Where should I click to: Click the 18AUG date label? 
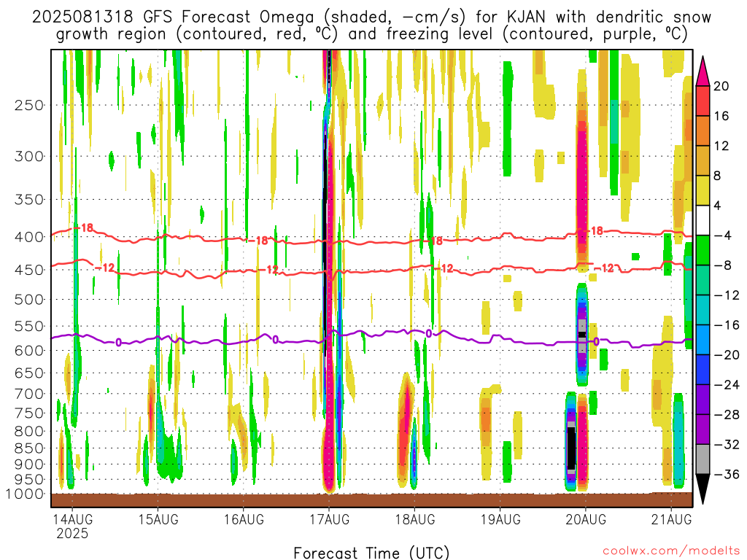pyautogui.click(x=415, y=519)
